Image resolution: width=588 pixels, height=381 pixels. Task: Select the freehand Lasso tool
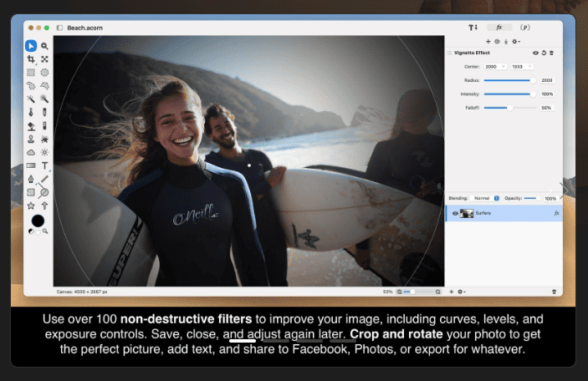click(31, 86)
